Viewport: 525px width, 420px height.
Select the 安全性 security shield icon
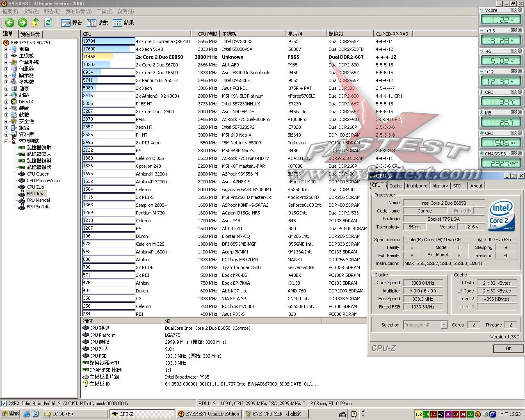click(14, 121)
